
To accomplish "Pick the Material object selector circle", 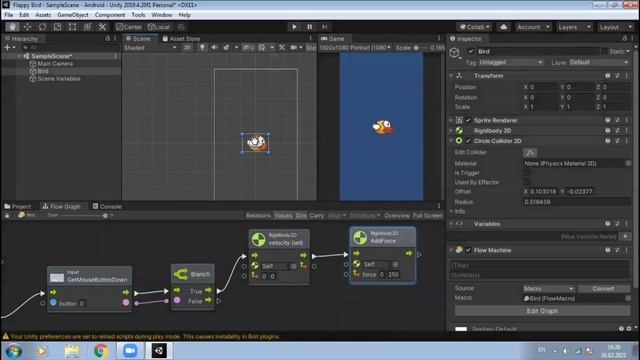I will pyautogui.click(x=628, y=163).
